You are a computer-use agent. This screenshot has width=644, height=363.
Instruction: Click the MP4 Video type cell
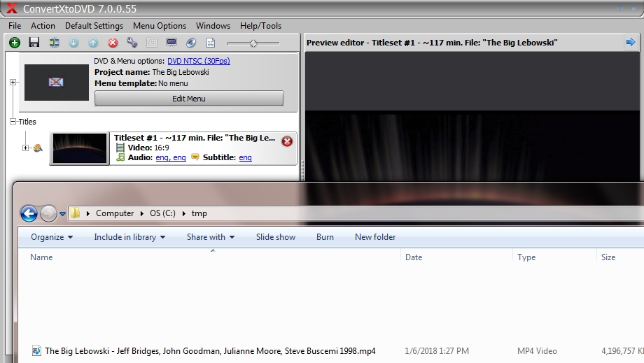pyautogui.click(x=537, y=351)
